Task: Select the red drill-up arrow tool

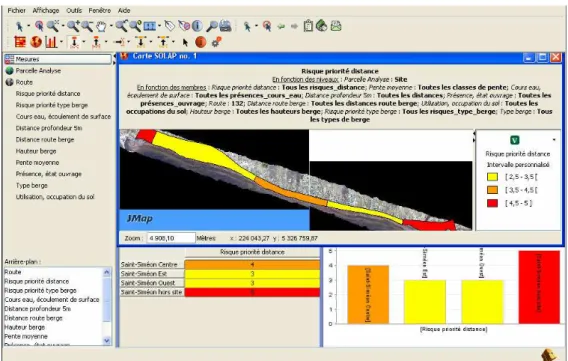Action: (x=96, y=42)
